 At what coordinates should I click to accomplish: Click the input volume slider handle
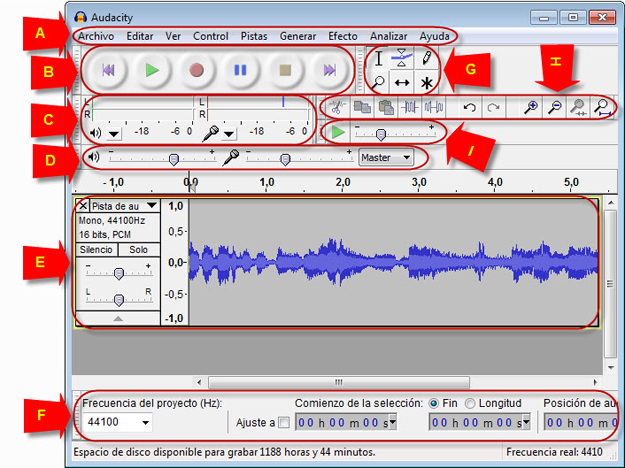(285, 160)
